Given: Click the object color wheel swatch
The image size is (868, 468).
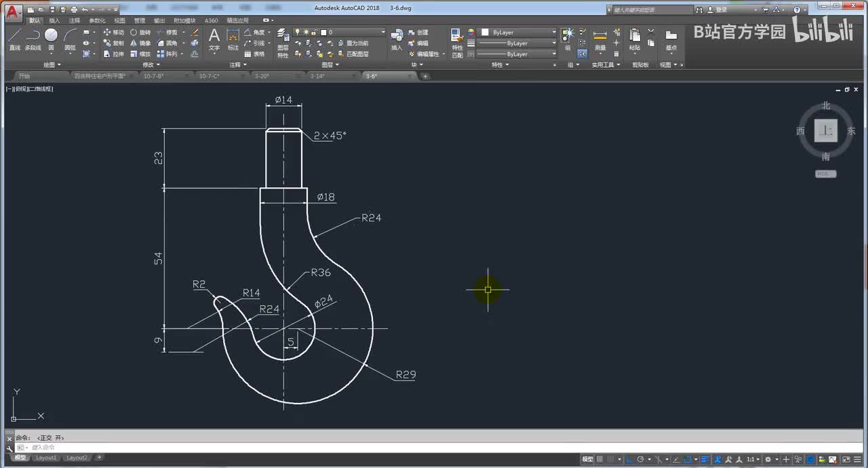Looking at the screenshot, I should (x=471, y=32).
